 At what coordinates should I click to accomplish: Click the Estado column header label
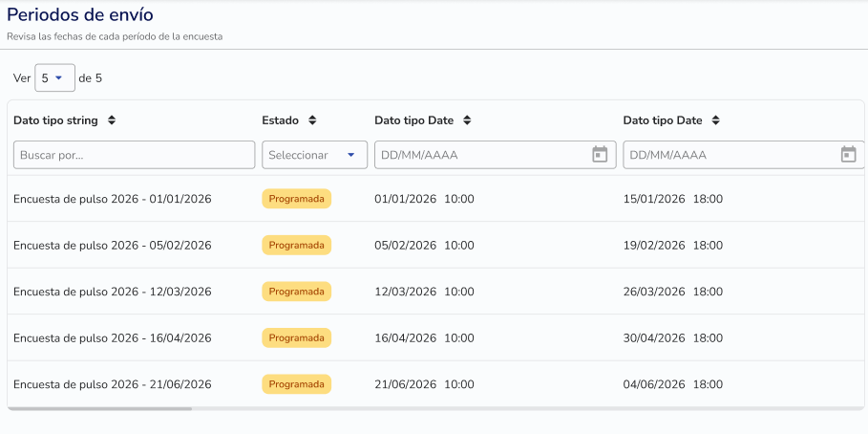pos(280,120)
